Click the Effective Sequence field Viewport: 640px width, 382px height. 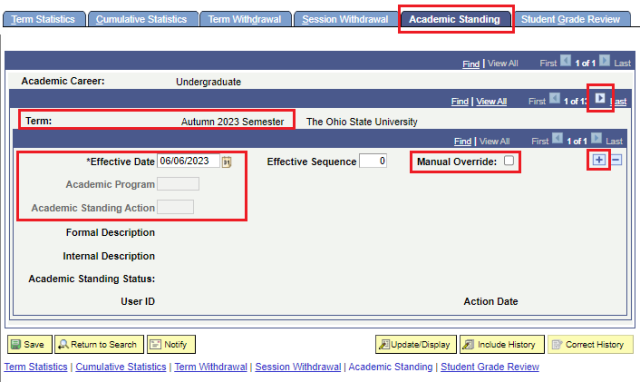pos(373,161)
